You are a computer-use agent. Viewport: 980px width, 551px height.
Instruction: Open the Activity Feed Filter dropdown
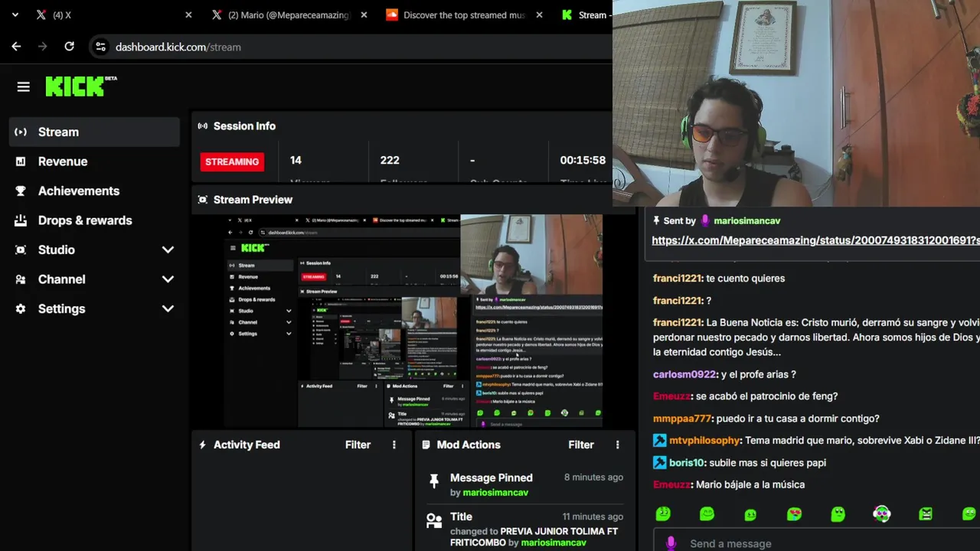pyautogui.click(x=358, y=445)
